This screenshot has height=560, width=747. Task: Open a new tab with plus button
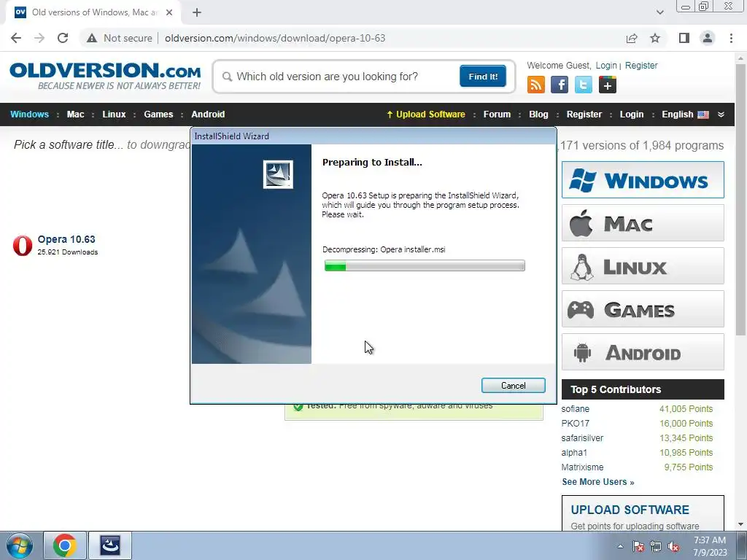click(x=197, y=12)
